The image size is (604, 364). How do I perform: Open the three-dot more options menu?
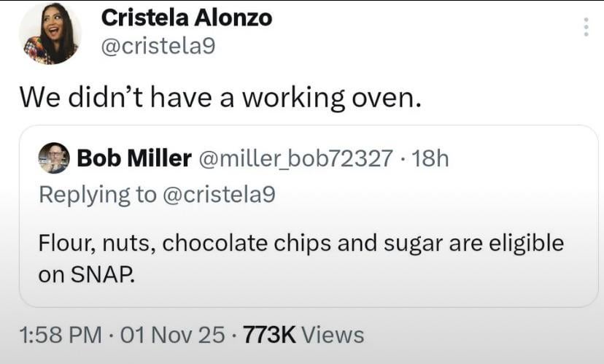tap(584, 26)
